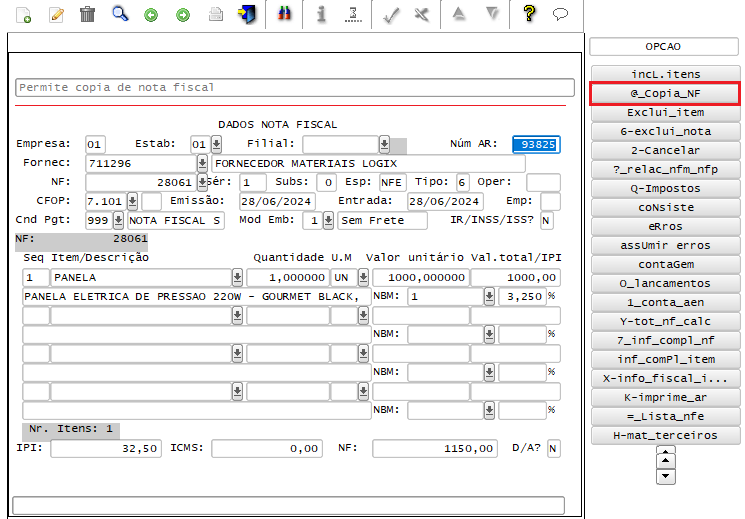Click the IPI total field 32,50
Image resolution: width=745 pixels, height=519 pixels.
106,449
